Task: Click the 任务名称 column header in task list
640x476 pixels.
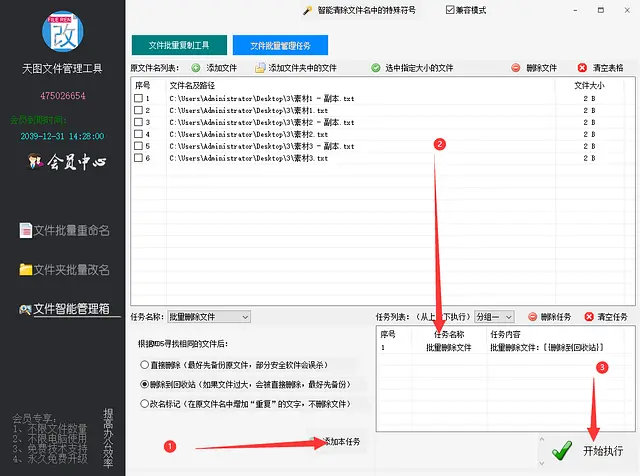Action: click(x=449, y=334)
